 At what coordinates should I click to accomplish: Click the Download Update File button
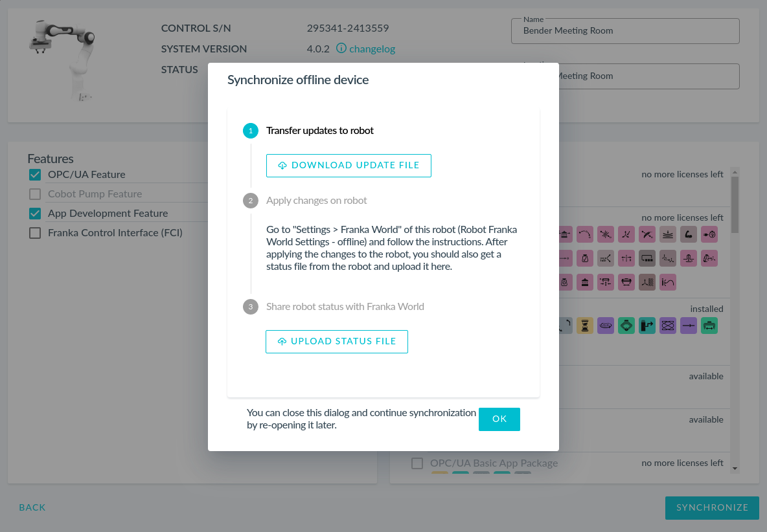[349, 166]
